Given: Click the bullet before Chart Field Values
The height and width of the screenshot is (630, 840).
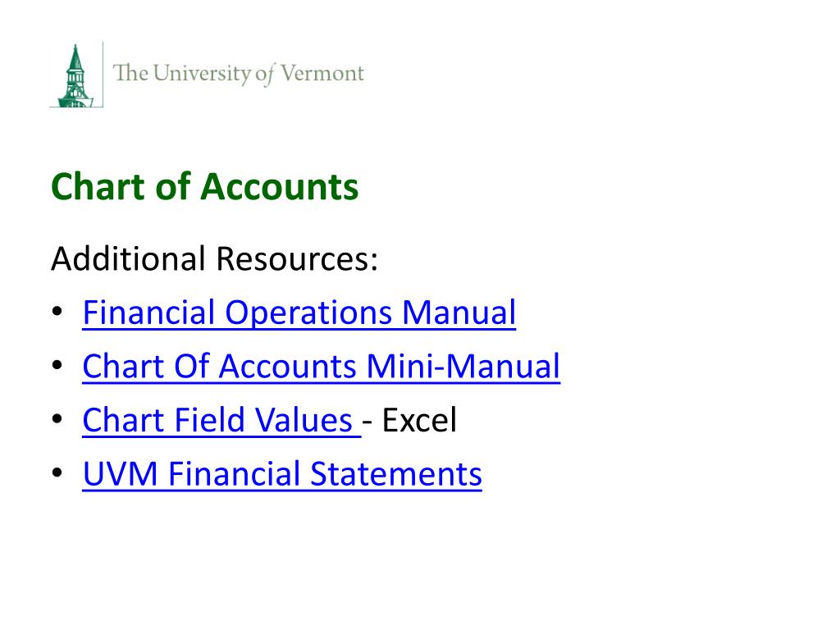Looking at the screenshot, I should (x=57, y=419).
